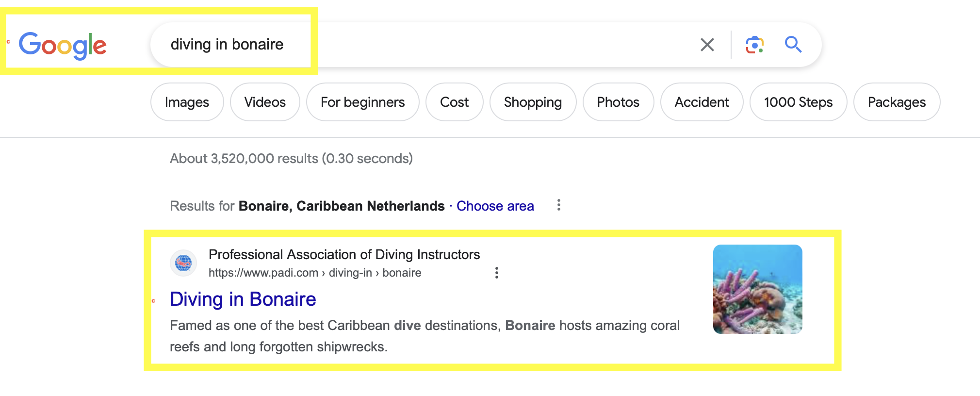Choose the Accident filter chip

point(702,102)
